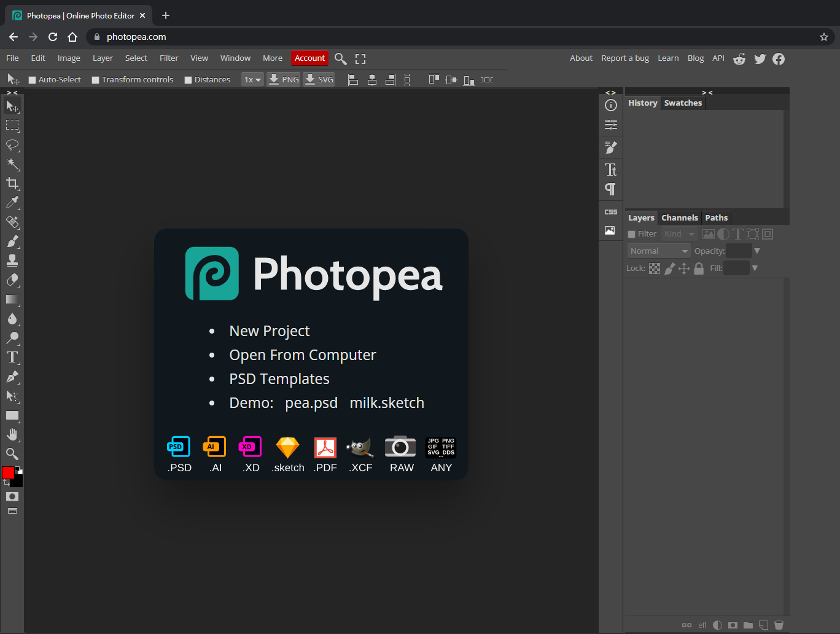
Task: Enable the layer Filter checkbox
Action: click(x=631, y=234)
